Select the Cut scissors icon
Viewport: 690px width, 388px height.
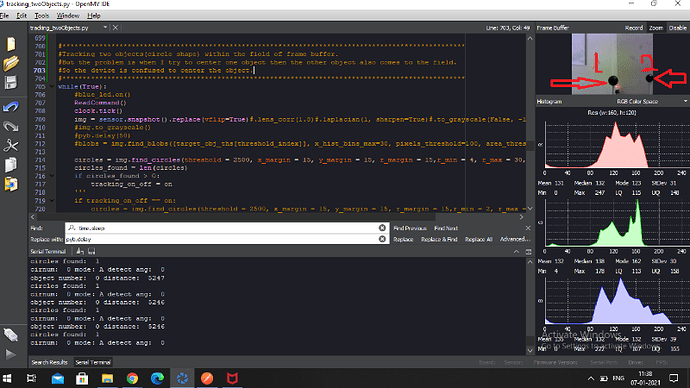pyautogui.click(x=11, y=146)
